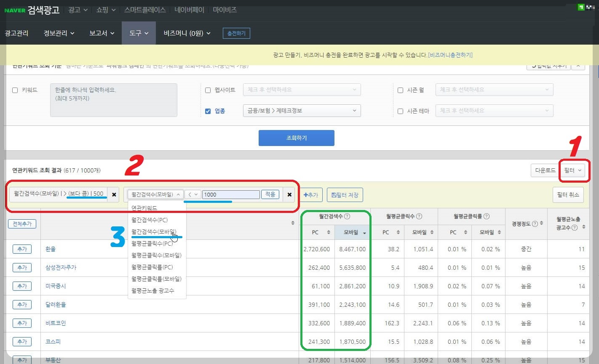The image size is (599, 364).
Task: Go to 마이비즈 in top navigation
Action: tap(225, 10)
